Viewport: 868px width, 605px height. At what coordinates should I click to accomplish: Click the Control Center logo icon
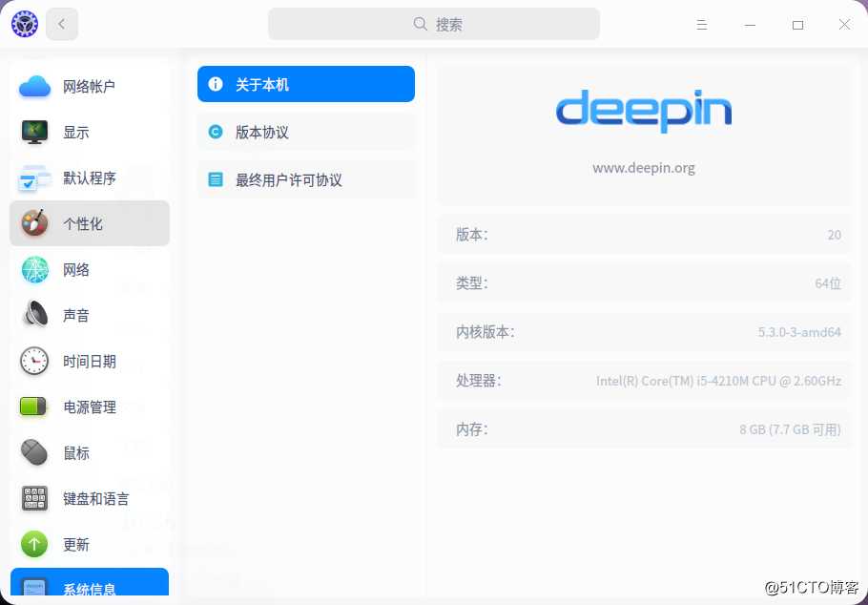25,24
